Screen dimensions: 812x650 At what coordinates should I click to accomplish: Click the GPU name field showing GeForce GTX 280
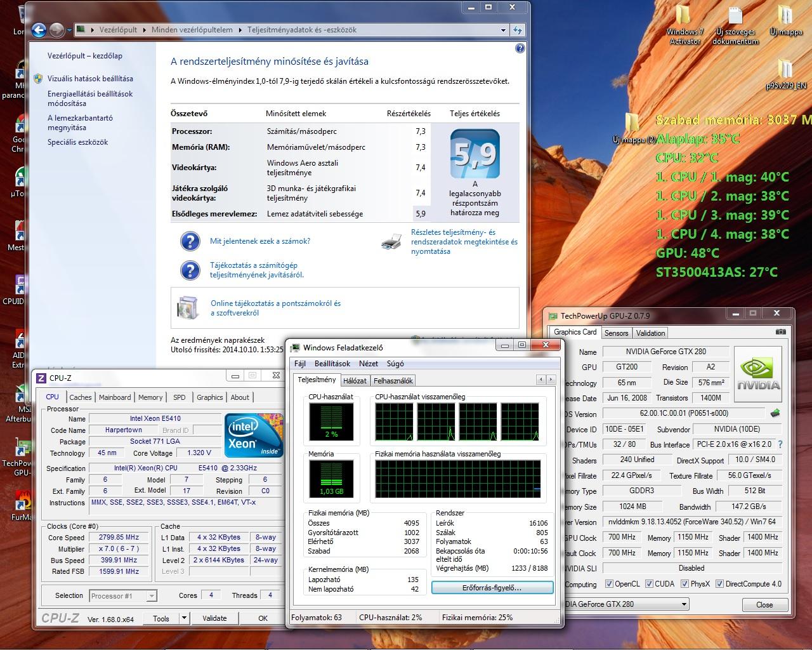[x=666, y=352]
